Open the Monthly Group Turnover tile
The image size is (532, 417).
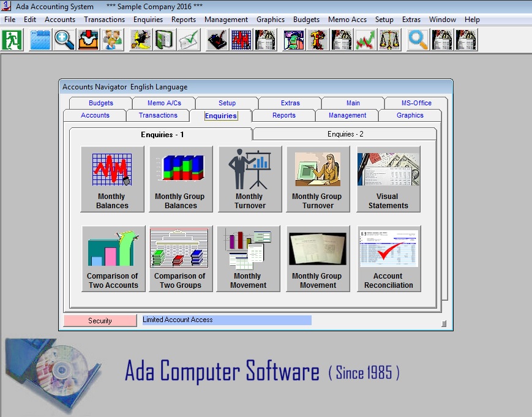(x=318, y=179)
